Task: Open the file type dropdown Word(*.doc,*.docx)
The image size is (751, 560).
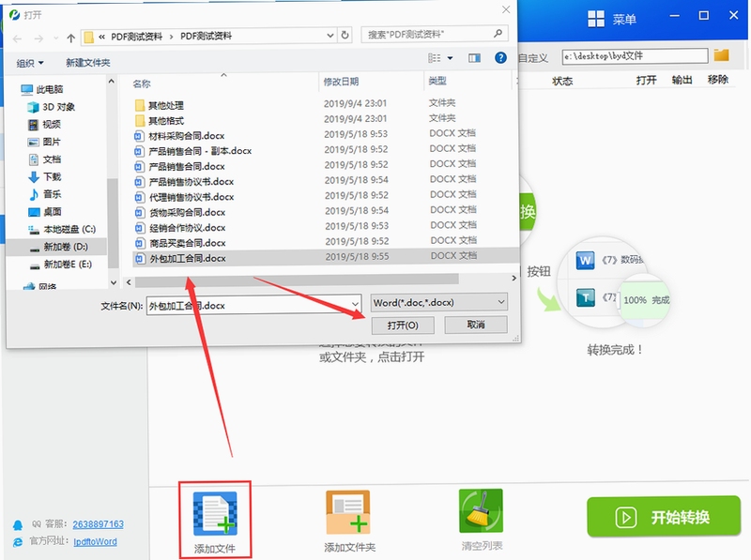Action: pyautogui.click(x=439, y=302)
